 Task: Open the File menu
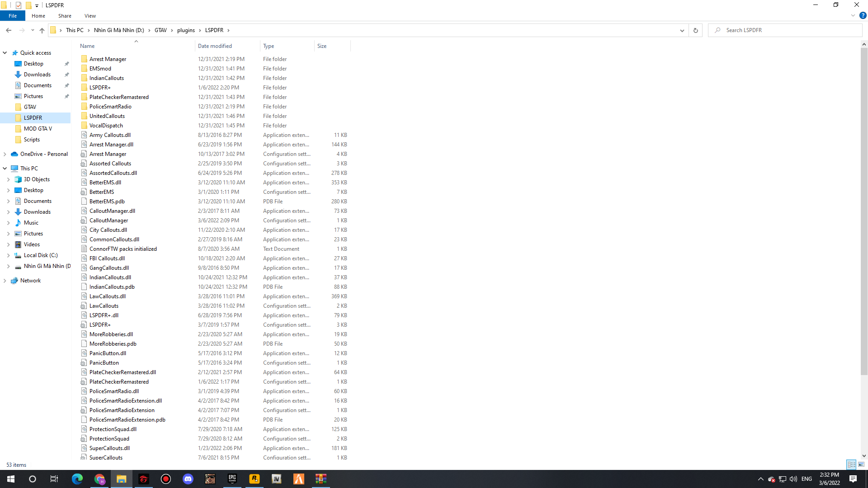tap(13, 16)
